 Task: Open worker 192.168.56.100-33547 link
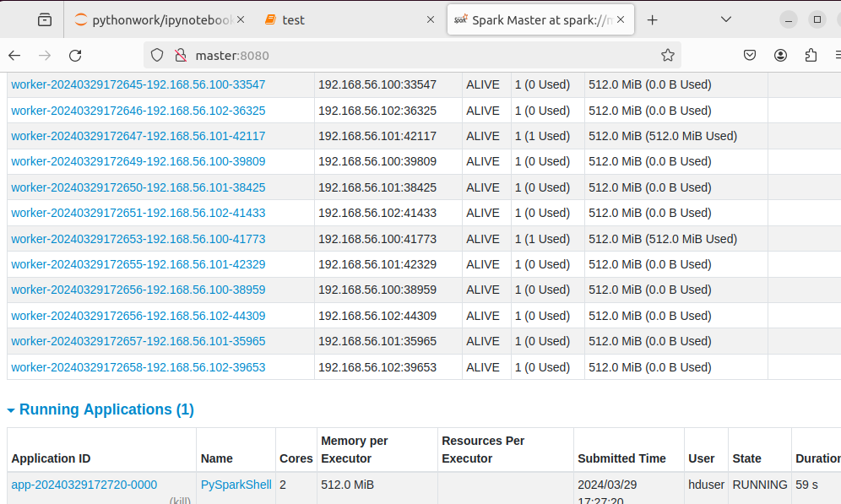tap(138, 84)
